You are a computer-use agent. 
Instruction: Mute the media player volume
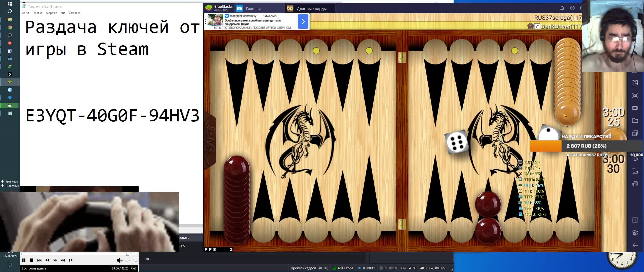tap(119, 260)
